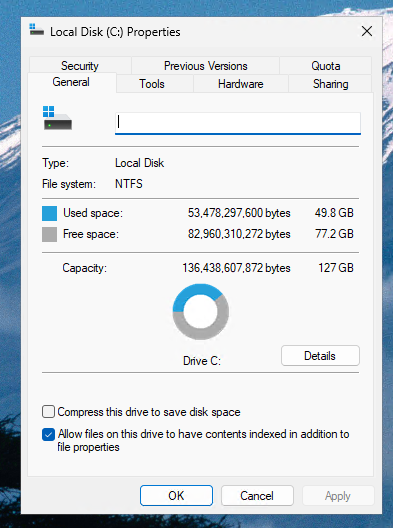Viewport: 393px width, 528px height.
Task: Click the "Local Disk" type value
Action: pos(139,163)
